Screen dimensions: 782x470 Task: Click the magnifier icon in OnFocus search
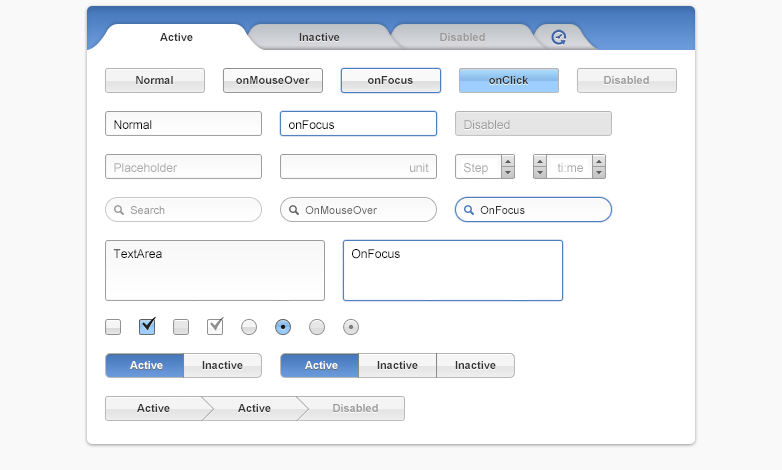469,210
